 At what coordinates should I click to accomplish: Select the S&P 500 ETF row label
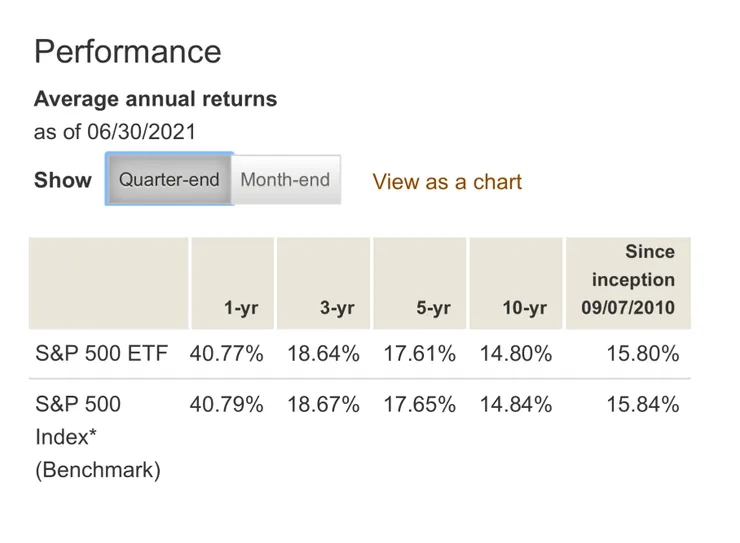click(x=102, y=353)
